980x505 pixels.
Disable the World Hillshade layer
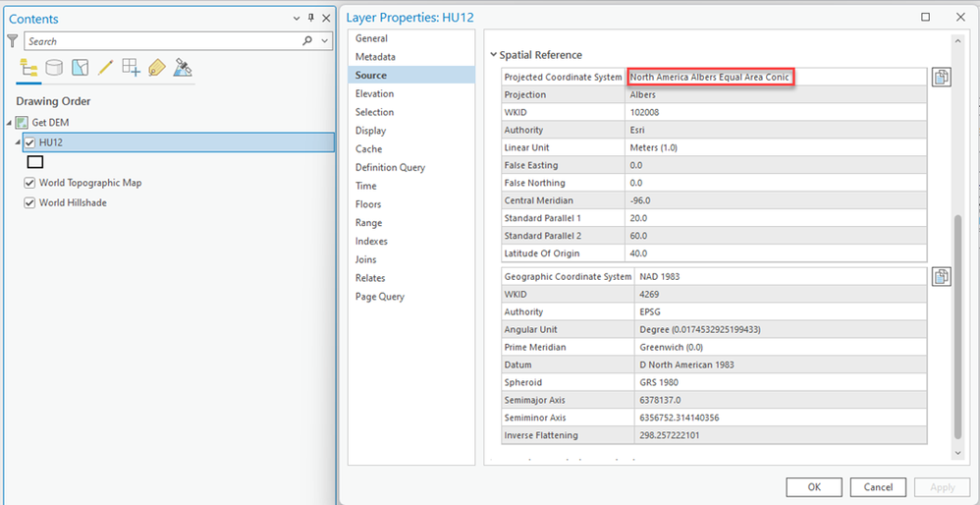point(29,202)
